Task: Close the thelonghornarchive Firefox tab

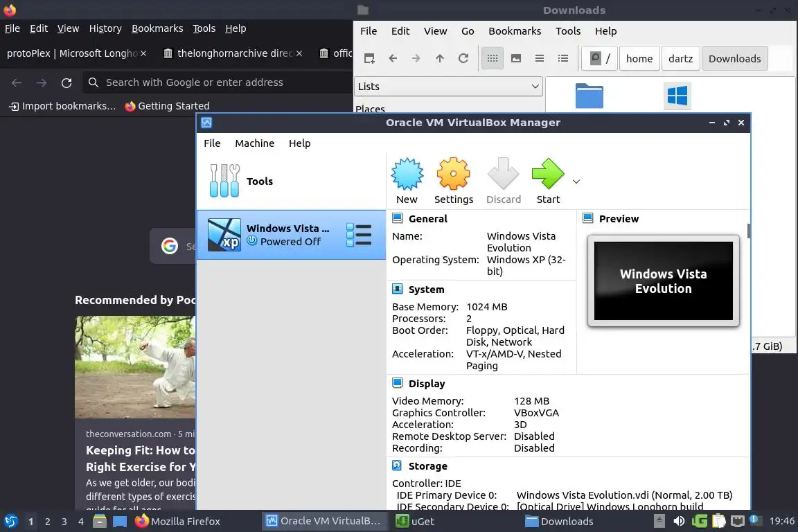Action: [x=299, y=53]
